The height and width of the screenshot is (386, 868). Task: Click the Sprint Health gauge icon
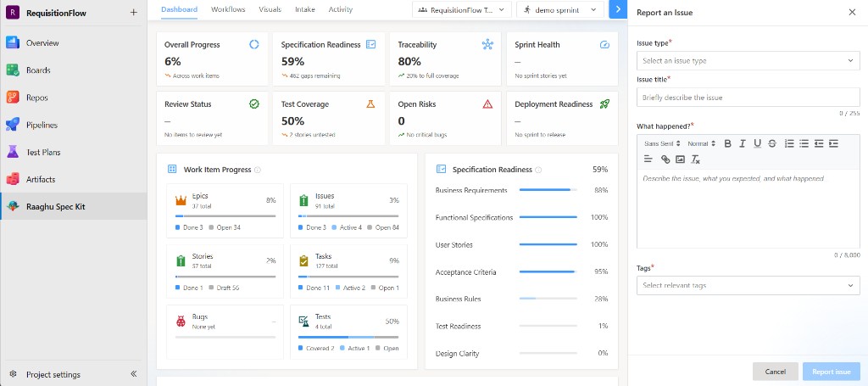604,45
